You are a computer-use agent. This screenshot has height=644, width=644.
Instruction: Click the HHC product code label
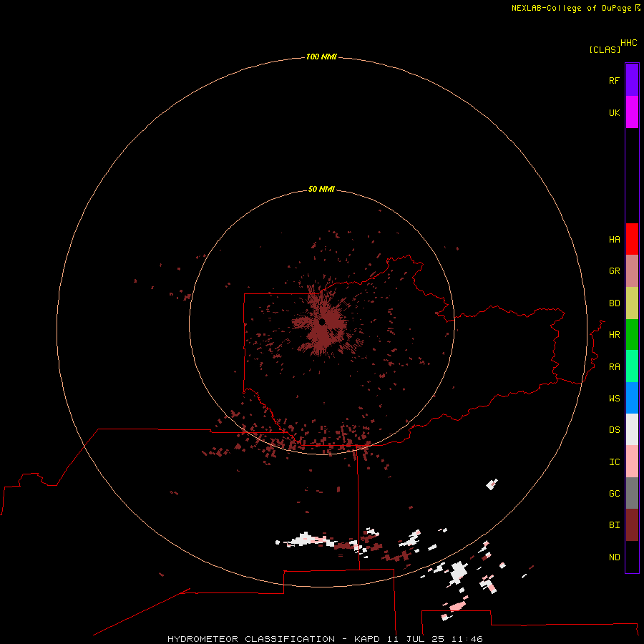[x=629, y=43]
